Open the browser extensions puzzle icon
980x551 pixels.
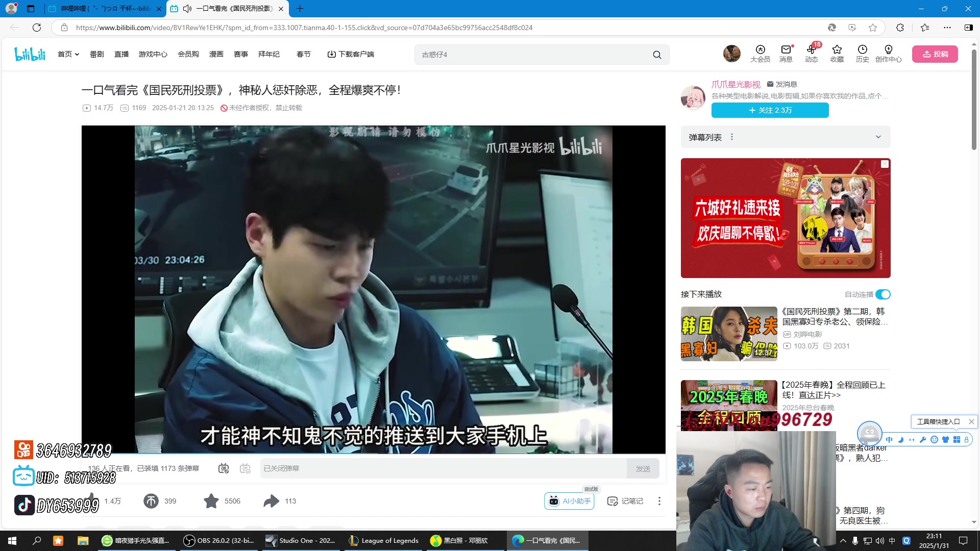[x=900, y=28]
